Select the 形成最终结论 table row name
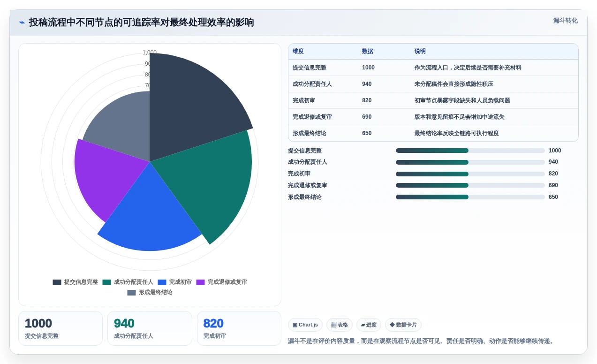This screenshot has height=364, width=597. click(310, 133)
